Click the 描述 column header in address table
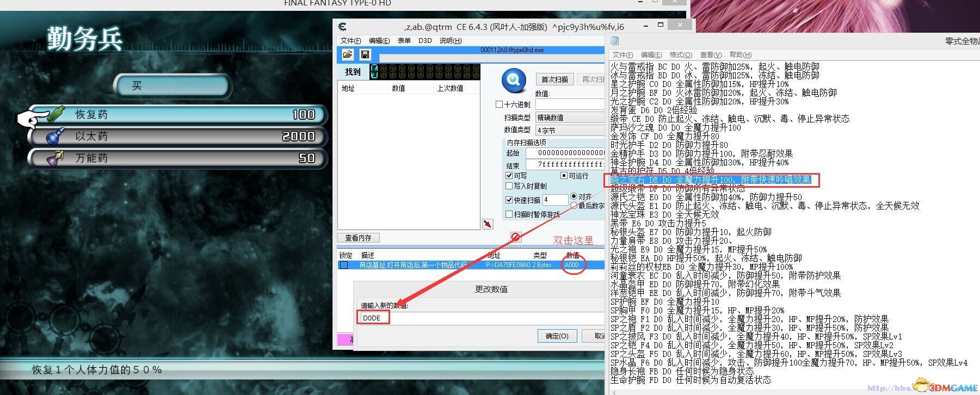The height and width of the screenshot is (395, 980). click(x=368, y=255)
